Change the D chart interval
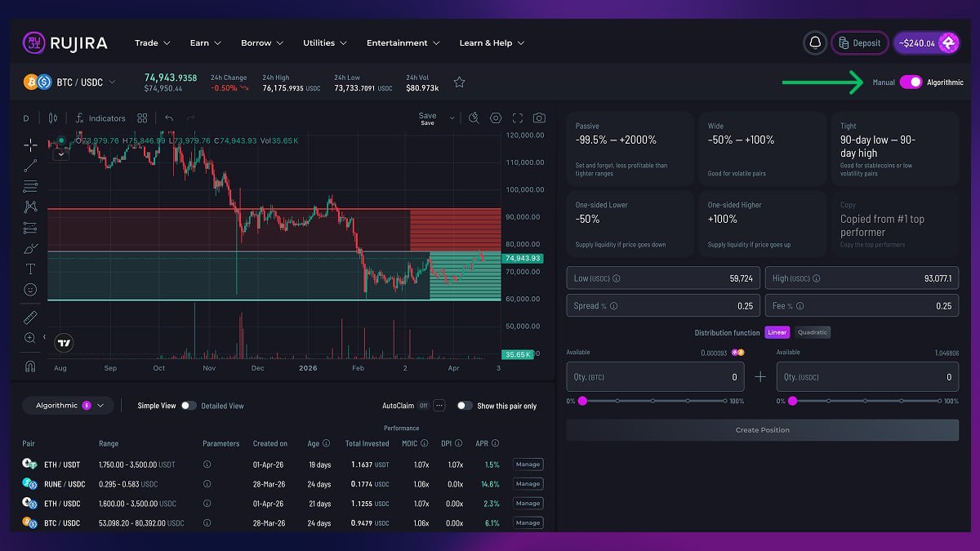Viewport: 980px width, 551px height. (x=26, y=118)
